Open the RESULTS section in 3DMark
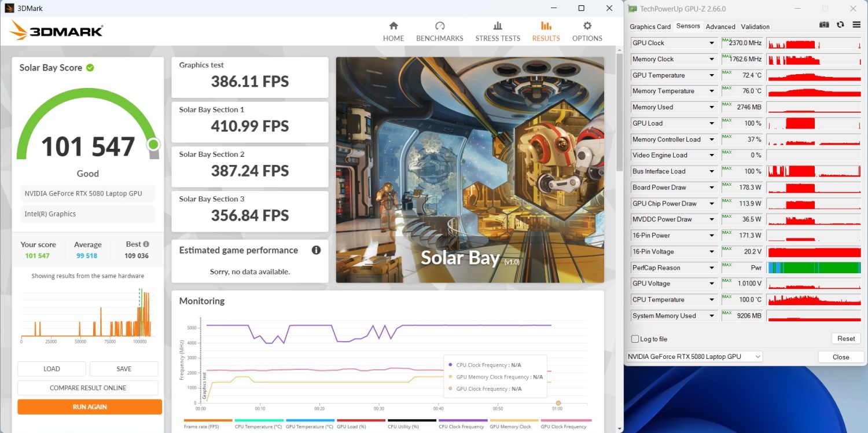 [x=546, y=32]
